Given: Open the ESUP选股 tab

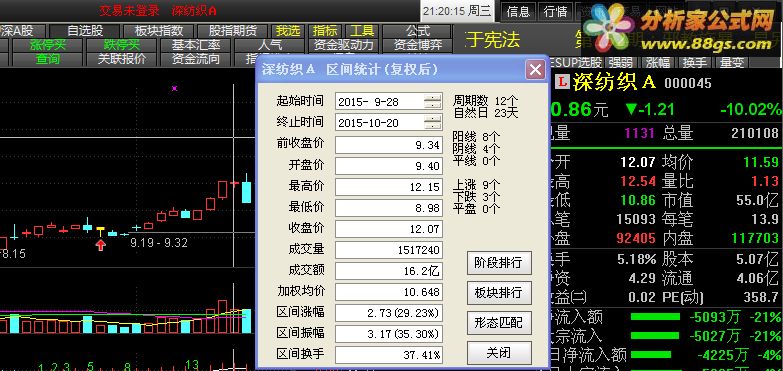Looking at the screenshot, I should tap(576, 63).
